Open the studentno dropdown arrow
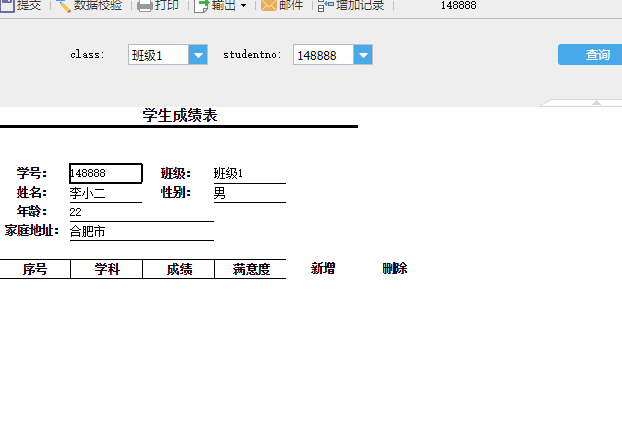The width and height of the screenshot is (622, 421). [363, 55]
